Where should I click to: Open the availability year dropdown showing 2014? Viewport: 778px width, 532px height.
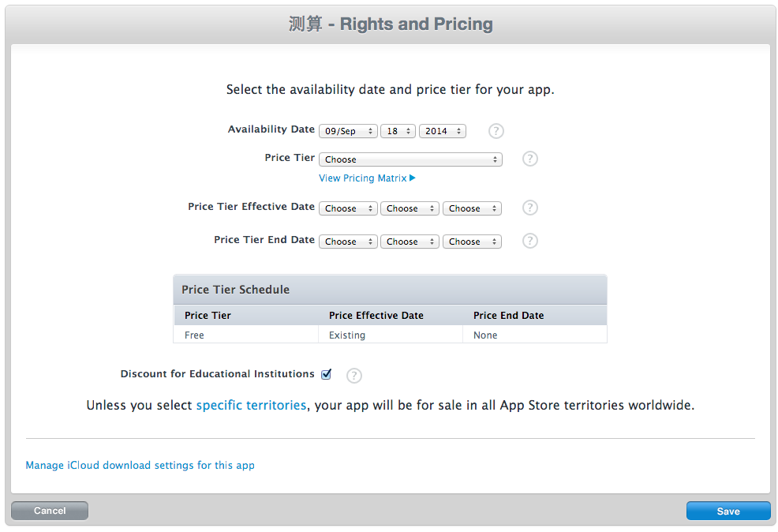(x=443, y=131)
